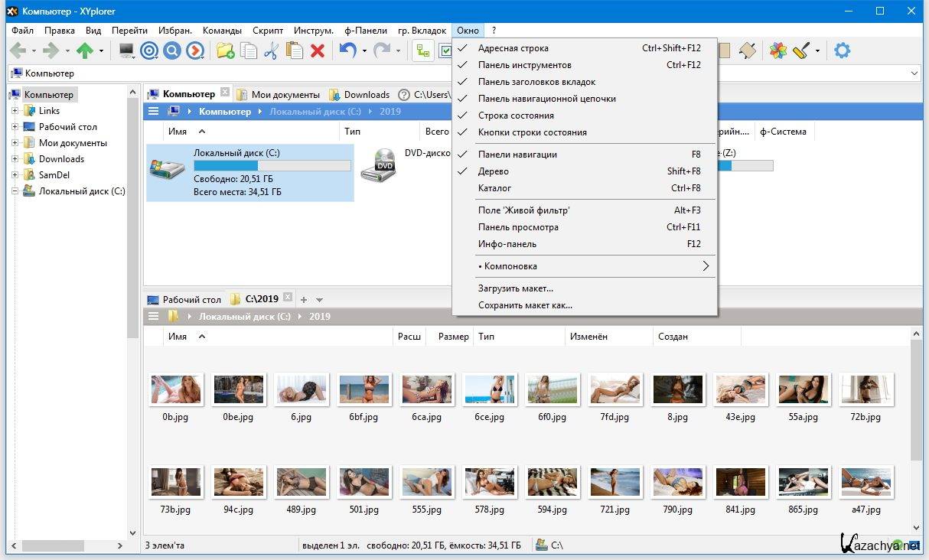The height and width of the screenshot is (560, 929).
Task: Open the 'Скрипт' menu
Action: 268,31
